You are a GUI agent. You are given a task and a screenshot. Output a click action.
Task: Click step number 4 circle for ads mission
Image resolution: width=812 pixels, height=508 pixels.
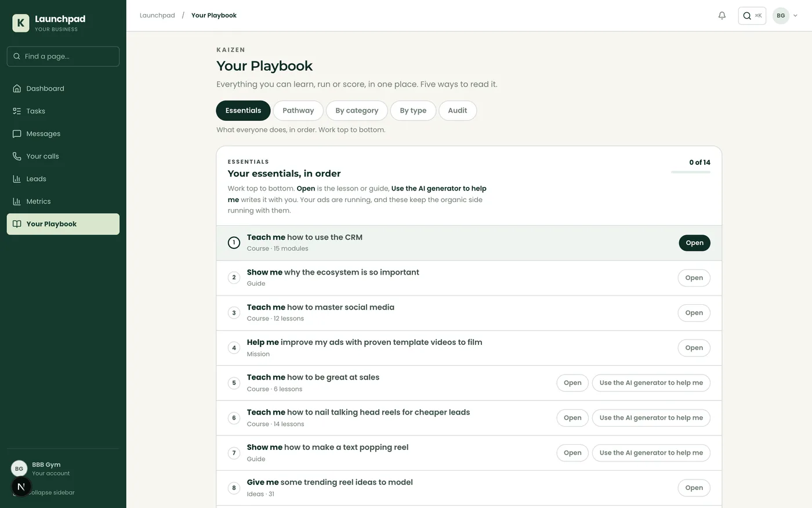click(x=234, y=348)
